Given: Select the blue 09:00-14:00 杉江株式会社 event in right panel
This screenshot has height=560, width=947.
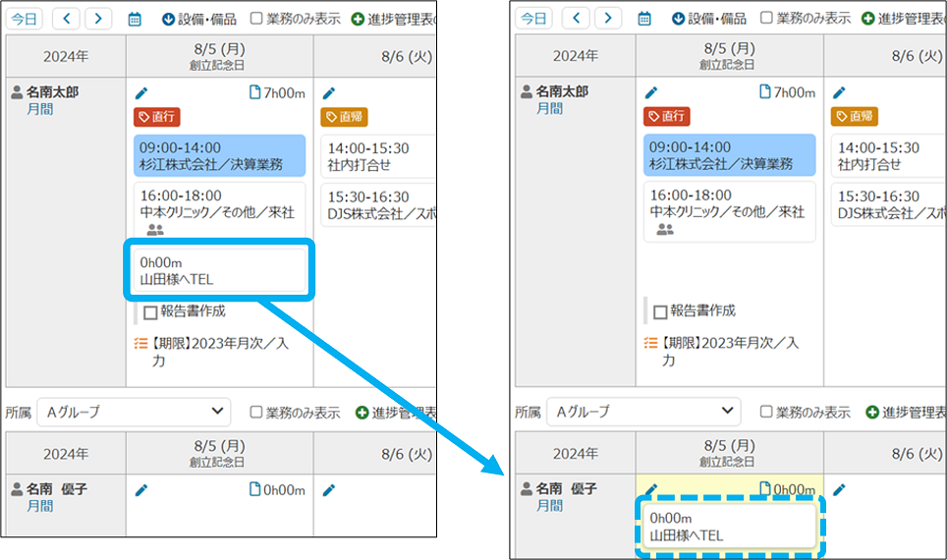Looking at the screenshot, I should pyautogui.click(x=729, y=155).
